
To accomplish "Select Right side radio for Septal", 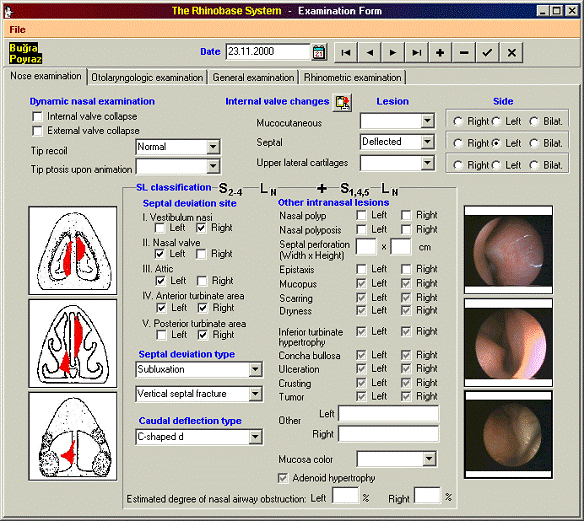I will pyautogui.click(x=458, y=143).
